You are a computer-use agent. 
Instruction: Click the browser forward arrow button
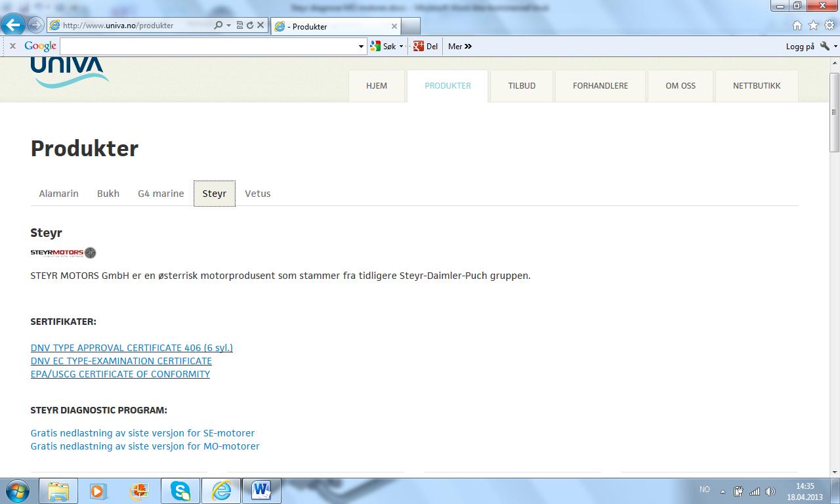pos(35,26)
